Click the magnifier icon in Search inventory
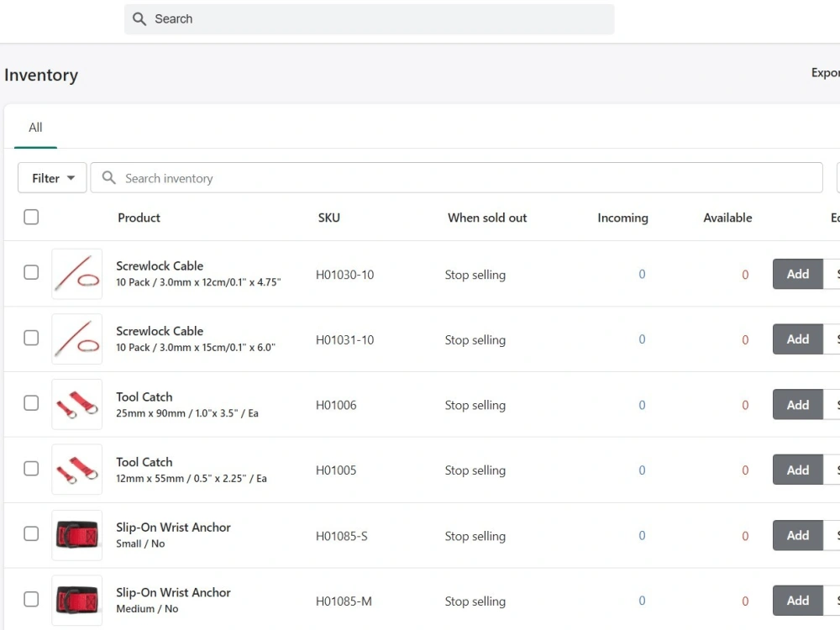This screenshot has width=840, height=630. click(108, 178)
